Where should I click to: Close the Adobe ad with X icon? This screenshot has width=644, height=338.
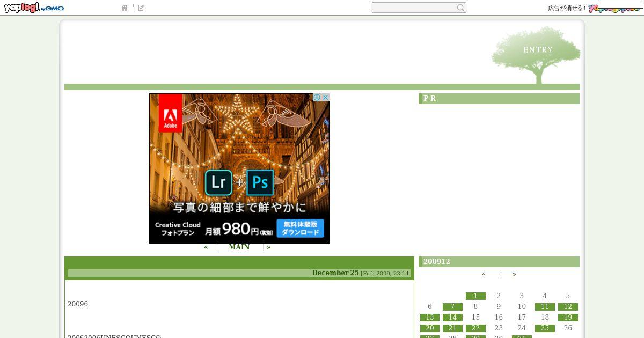[325, 98]
